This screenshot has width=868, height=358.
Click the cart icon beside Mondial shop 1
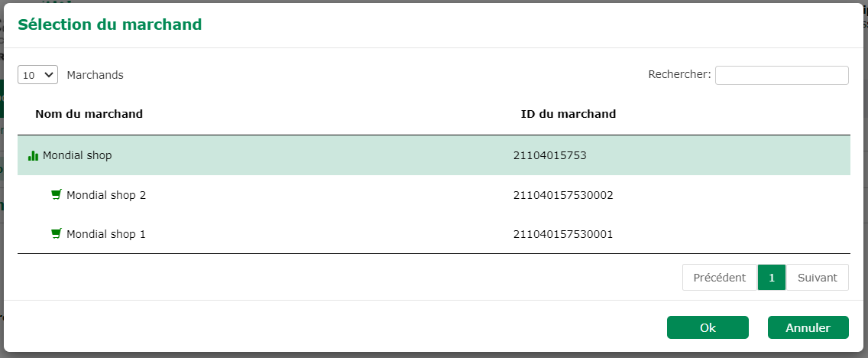(x=56, y=233)
